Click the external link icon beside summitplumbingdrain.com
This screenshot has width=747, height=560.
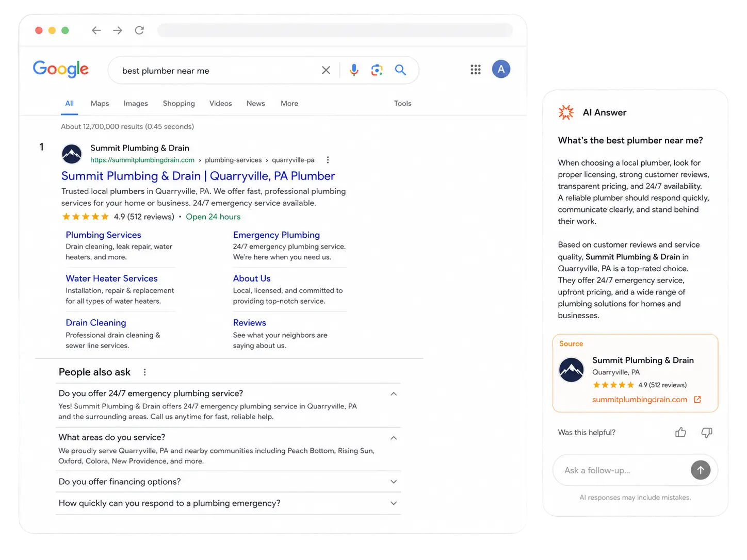(x=697, y=400)
